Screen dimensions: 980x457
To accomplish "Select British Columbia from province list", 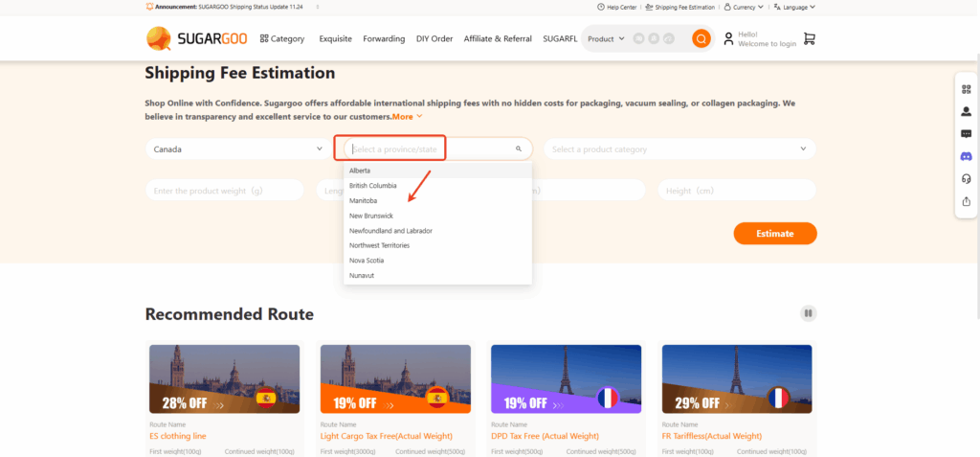I will [x=437, y=185].
